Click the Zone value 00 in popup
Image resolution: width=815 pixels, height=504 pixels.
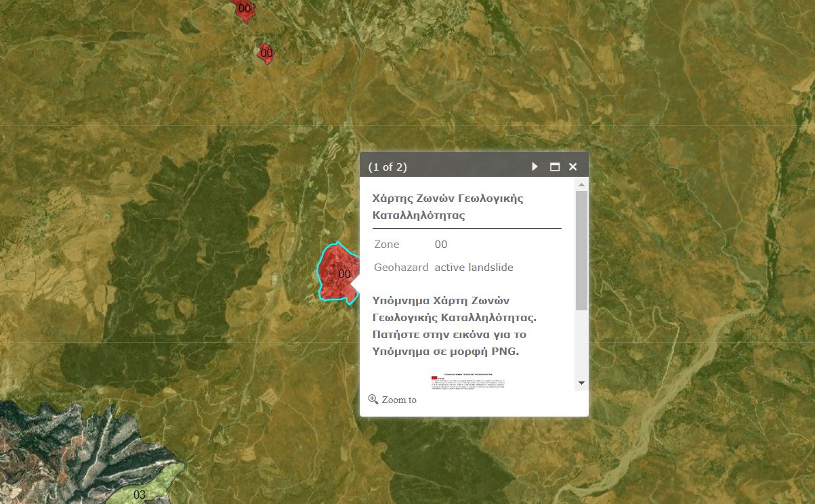tap(441, 245)
